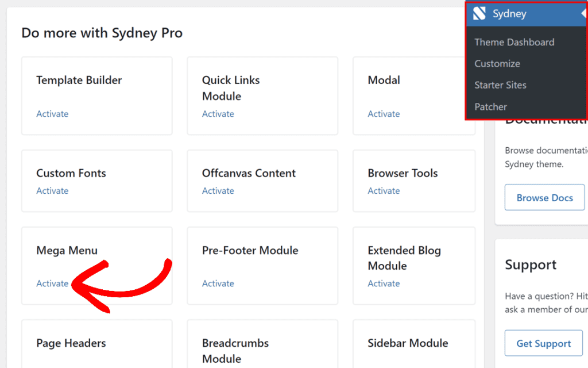This screenshot has height=368, width=588.
Task: Activate the Mega Menu module
Action: tap(52, 283)
